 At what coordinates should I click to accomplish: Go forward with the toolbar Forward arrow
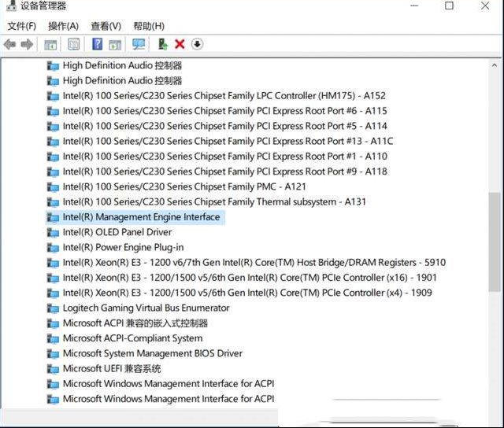click(27, 44)
